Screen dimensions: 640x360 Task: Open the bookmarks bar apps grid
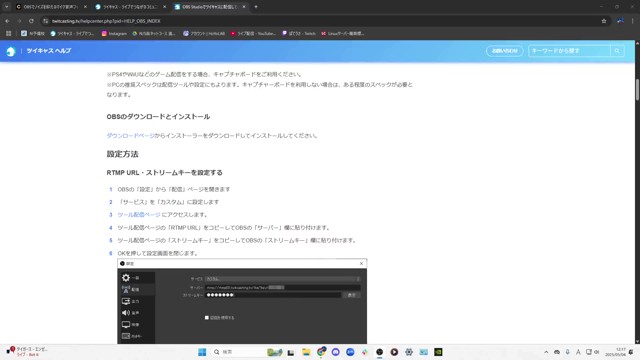point(8,33)
